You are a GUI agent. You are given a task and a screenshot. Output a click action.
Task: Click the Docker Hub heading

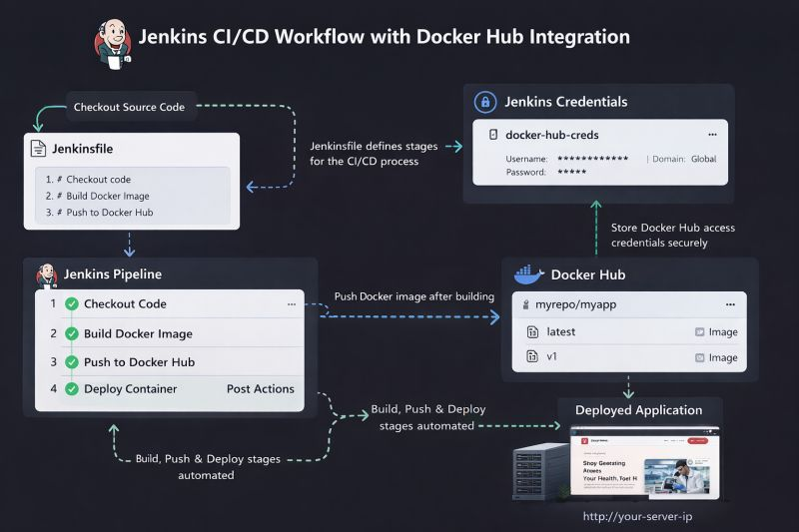[x=588, y=274]
